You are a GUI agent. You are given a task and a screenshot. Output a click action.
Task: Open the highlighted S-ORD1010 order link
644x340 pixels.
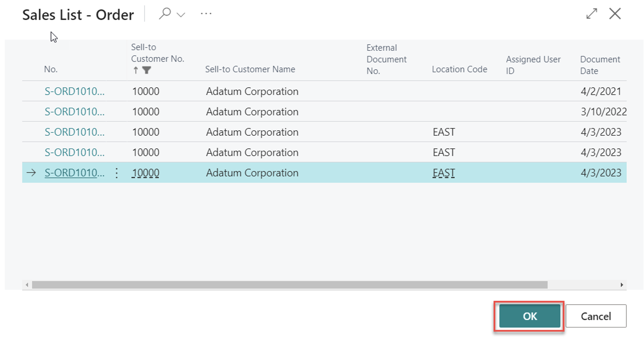pos(74,173)
